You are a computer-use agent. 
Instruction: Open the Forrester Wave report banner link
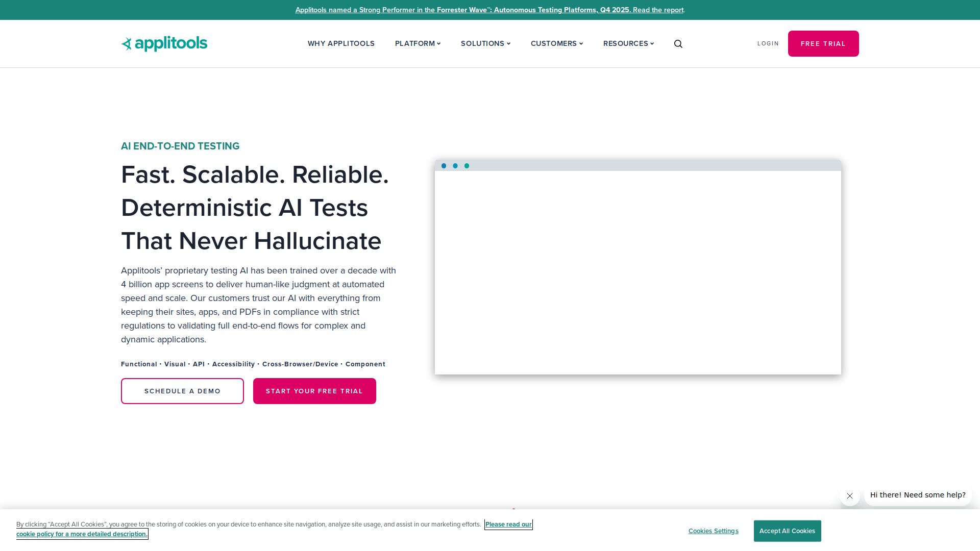pyautogui.click(x=489, y=10)
